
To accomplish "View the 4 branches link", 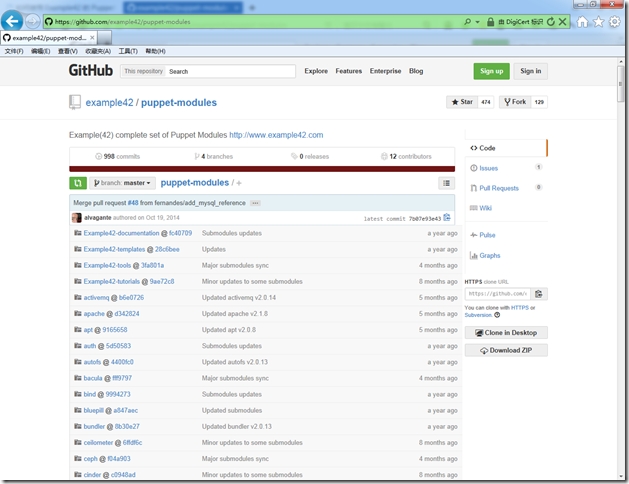I will pyautogui.click(x=213, y=156).
